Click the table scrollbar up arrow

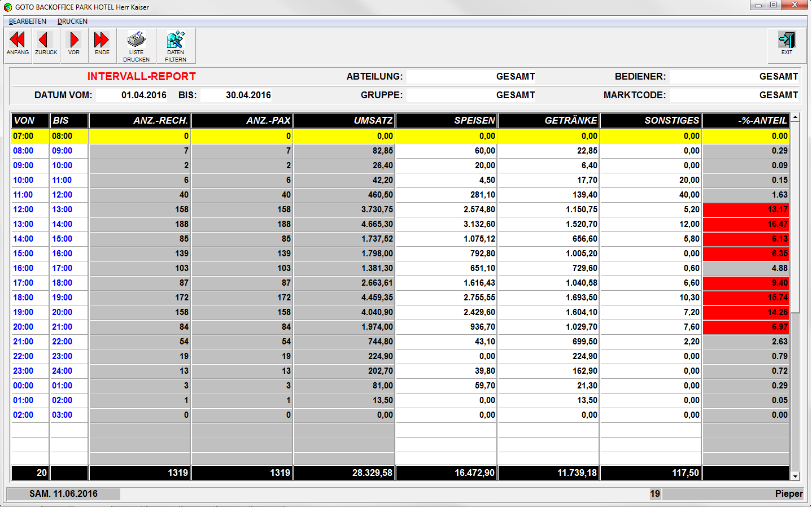click(795, 117)
